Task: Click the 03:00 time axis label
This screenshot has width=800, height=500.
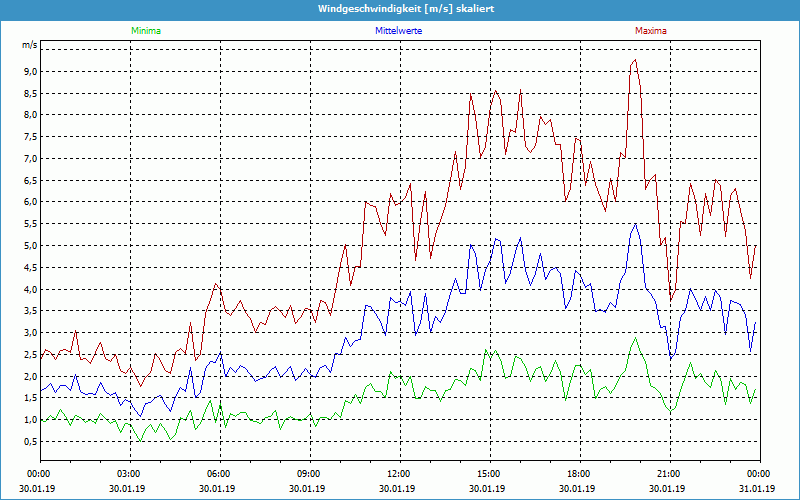Action: tap(129, 474)
